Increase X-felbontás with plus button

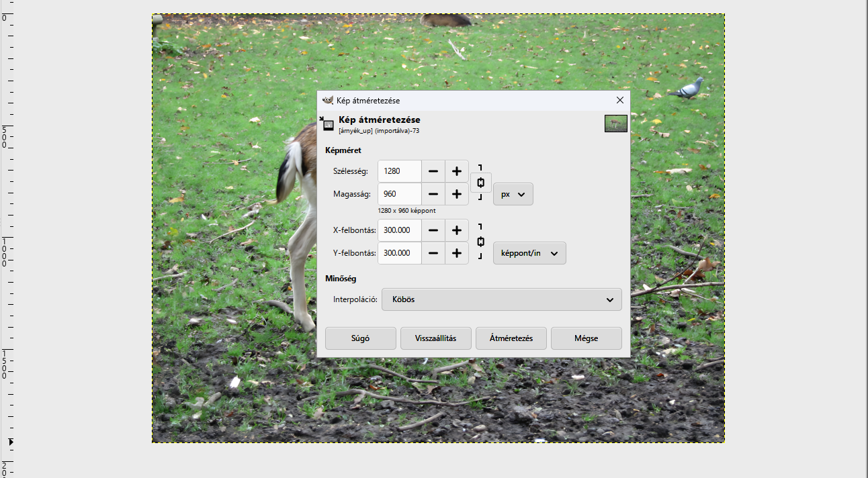pos(457,230)
